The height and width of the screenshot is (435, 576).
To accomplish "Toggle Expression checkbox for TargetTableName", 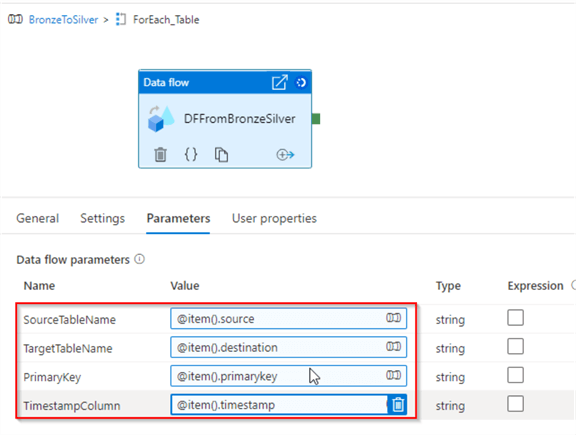I will click(515, 346).
